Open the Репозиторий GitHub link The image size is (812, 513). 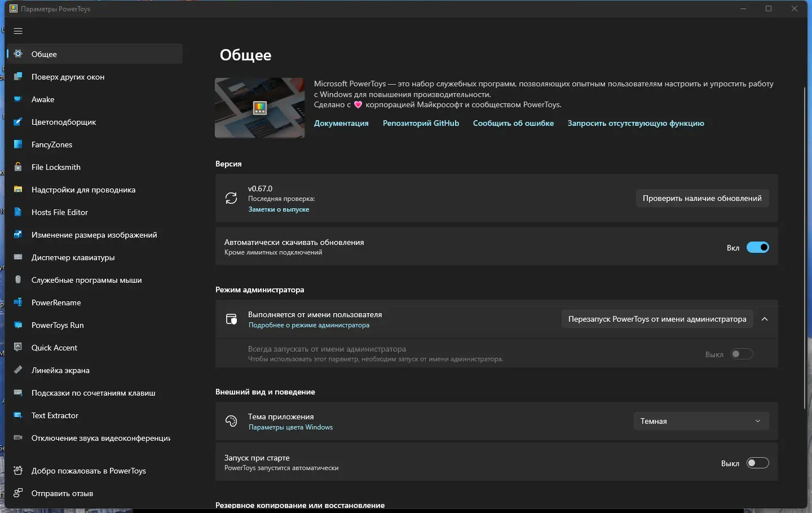pos(421,123)
